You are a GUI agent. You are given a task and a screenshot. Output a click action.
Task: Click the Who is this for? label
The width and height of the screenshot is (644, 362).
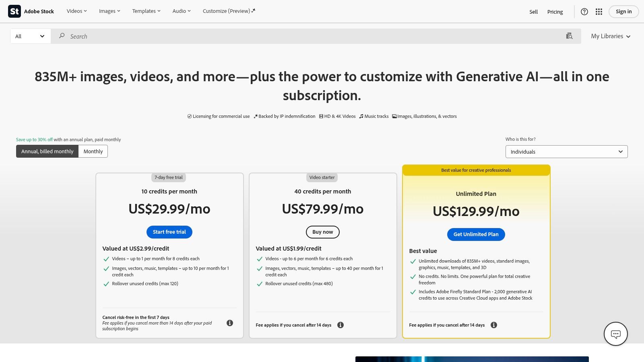[x=520, y=139]
